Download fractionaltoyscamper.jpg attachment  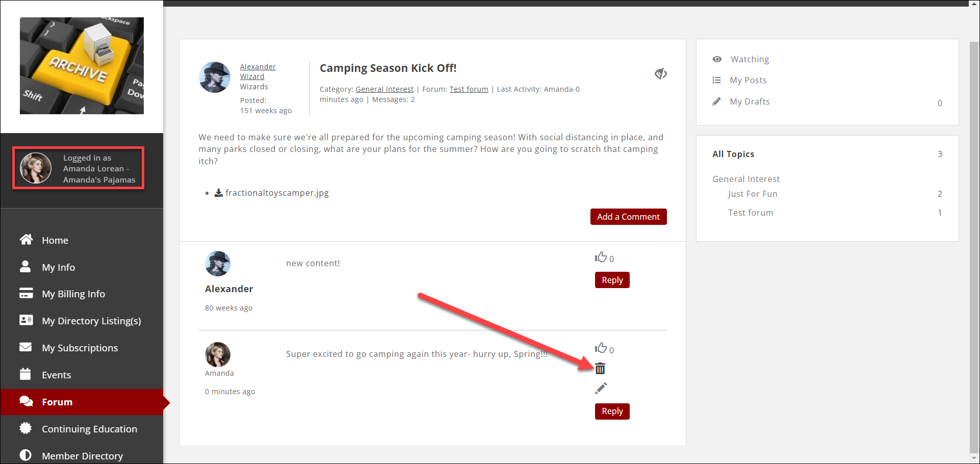(x=272, y=193)
